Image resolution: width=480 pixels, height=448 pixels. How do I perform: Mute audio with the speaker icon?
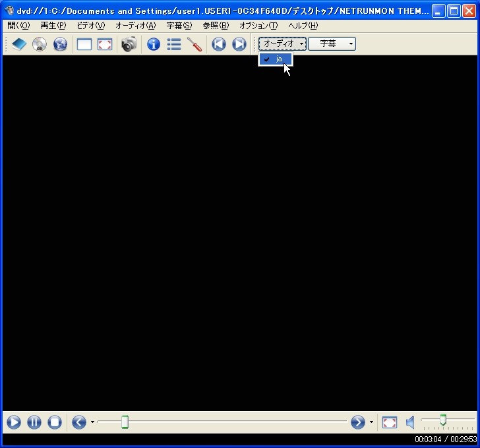click(x=410, y=422)
